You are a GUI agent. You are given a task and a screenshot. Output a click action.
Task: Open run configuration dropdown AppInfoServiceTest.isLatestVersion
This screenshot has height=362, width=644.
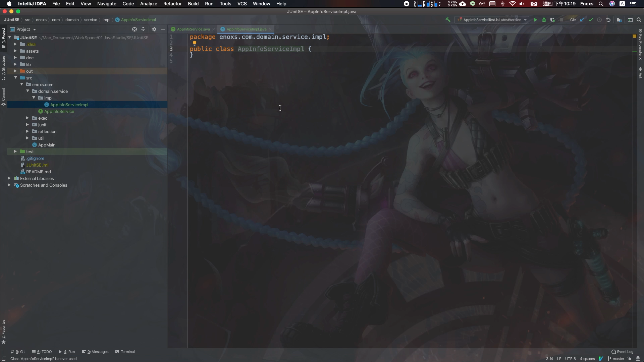pos(492,20)
